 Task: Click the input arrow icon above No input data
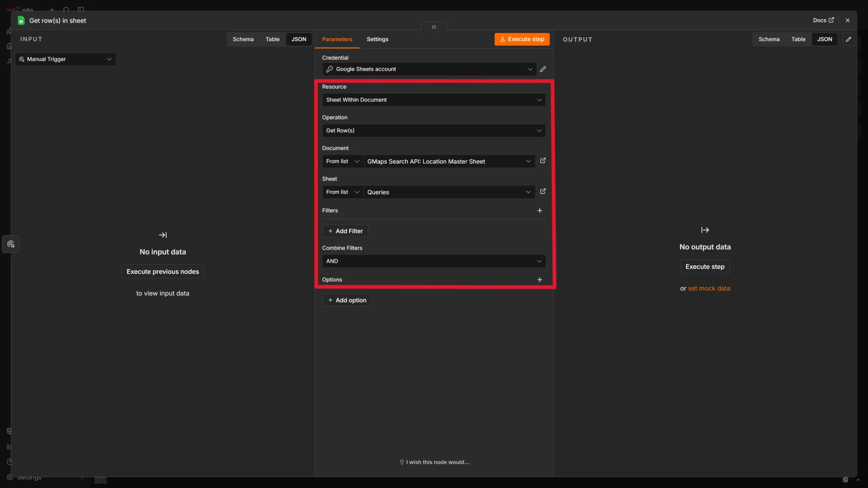[x=163, y=235]
